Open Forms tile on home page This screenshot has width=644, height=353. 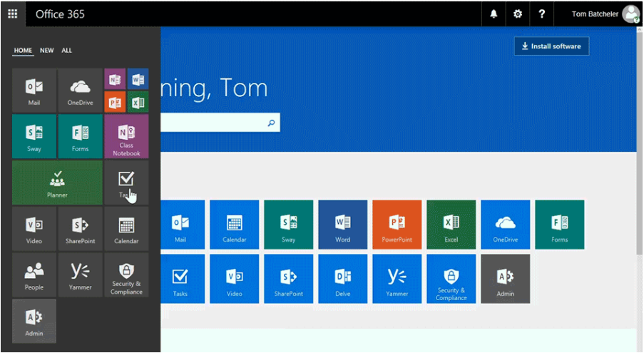click(x=560, y=225)
